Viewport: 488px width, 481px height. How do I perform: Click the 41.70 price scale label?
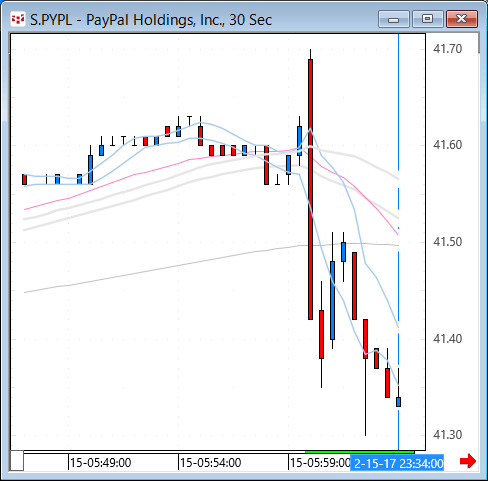click(447, 49)
